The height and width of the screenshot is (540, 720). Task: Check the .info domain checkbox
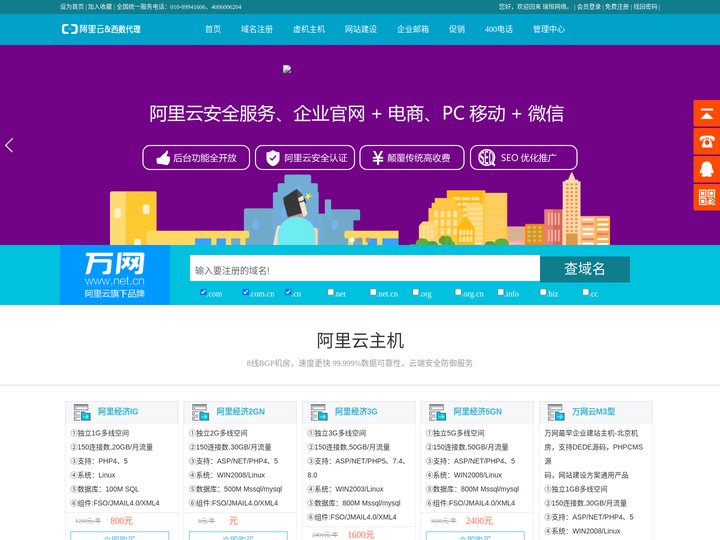point(501,292)
